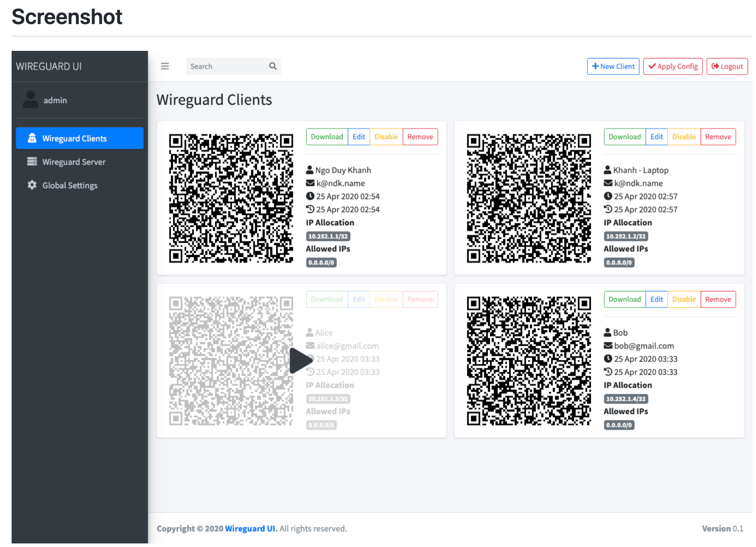Disable Bob's client
Image resolution: width=756 pixels, height=547 pixels.
click(684, 299)
